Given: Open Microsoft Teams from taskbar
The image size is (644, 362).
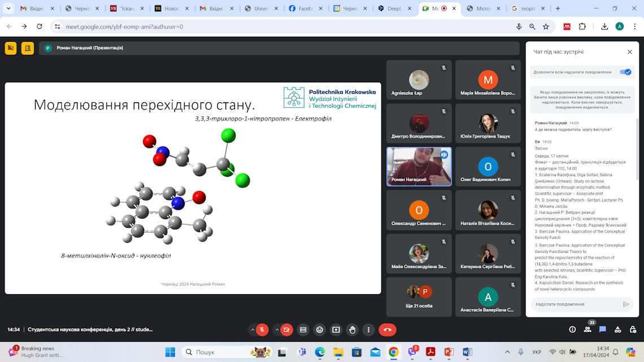Looking at the screenshot, I should pos(302,352).
